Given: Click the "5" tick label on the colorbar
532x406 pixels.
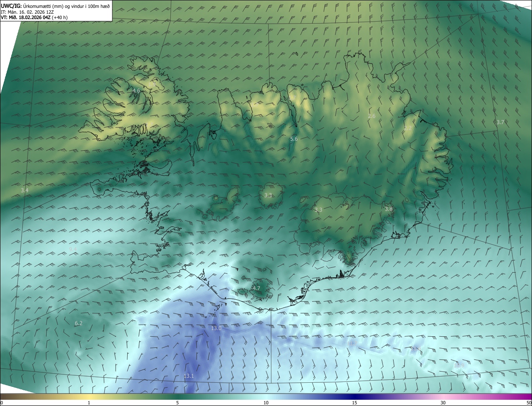Looking at the screenshot, I should (x=177, y=403).
